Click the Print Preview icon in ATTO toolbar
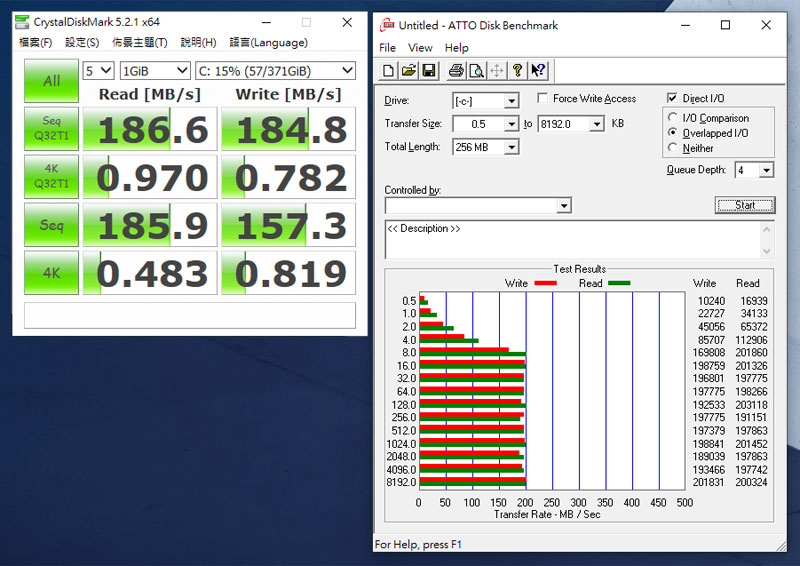 click(477, 70)
